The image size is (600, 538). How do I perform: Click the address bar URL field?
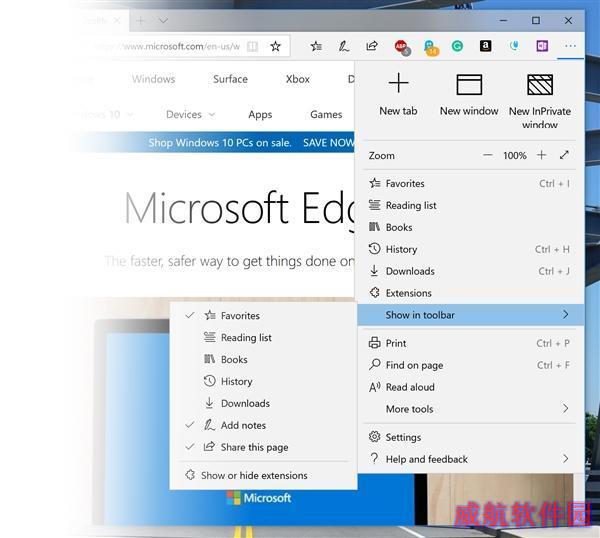[x=168, y=47]
